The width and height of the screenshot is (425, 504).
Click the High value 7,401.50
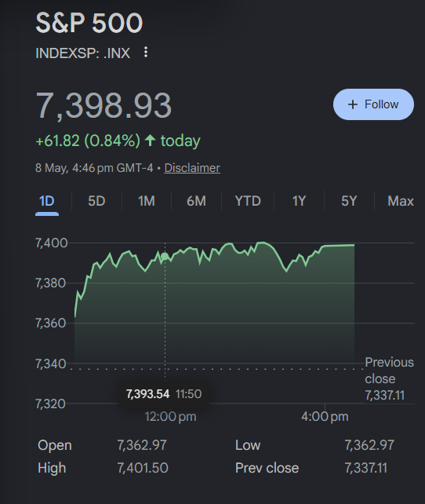pyautogui.click(x=143, y=468)
